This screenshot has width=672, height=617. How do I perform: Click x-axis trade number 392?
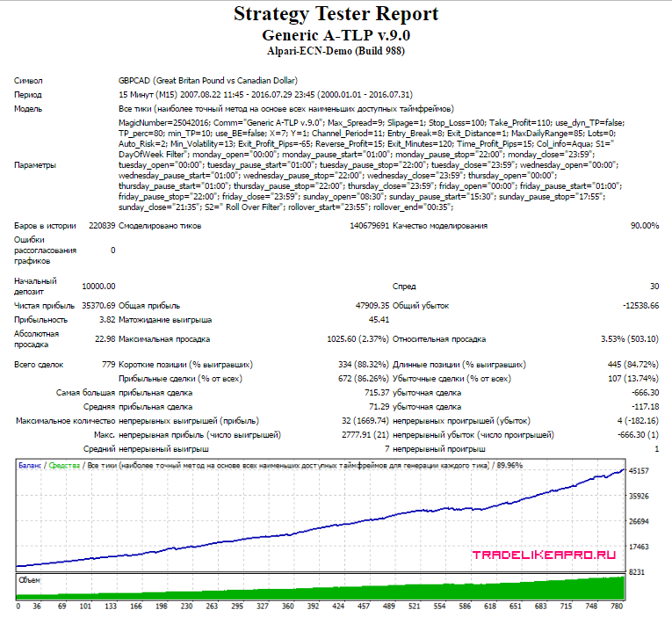pos(314,606)
